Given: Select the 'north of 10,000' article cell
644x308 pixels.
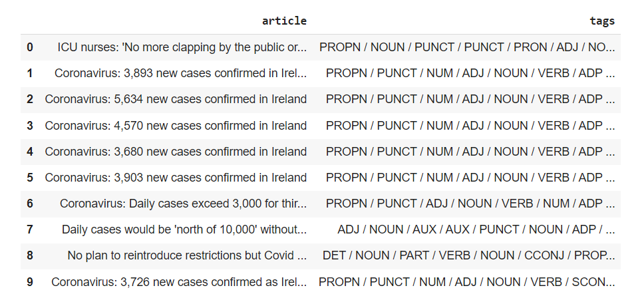Looking at the screenshot, I should point(184,230).
